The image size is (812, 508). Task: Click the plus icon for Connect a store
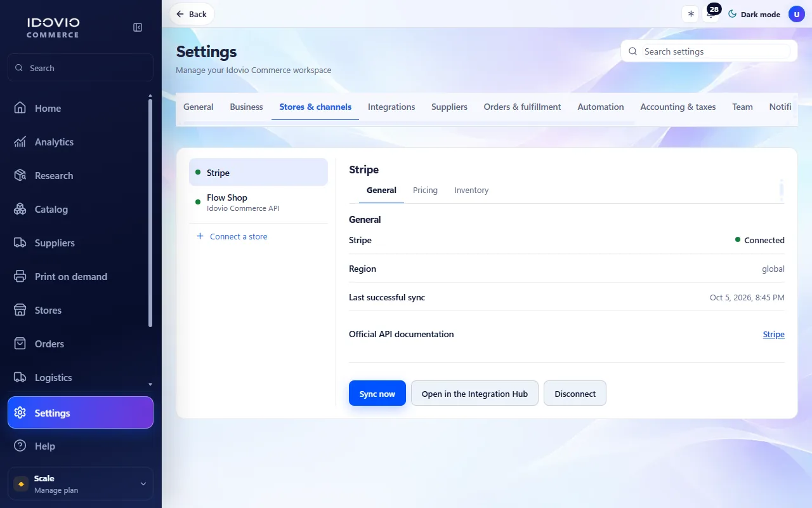pos(200,236)
